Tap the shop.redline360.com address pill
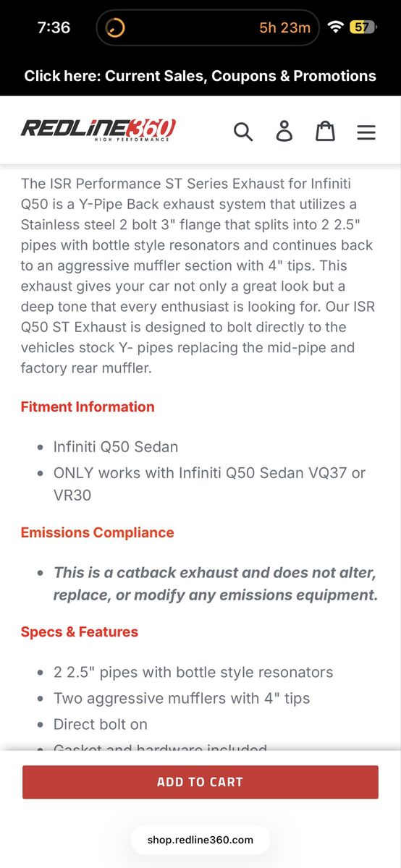This screenshot has width=401, height=868. [200, 840]
